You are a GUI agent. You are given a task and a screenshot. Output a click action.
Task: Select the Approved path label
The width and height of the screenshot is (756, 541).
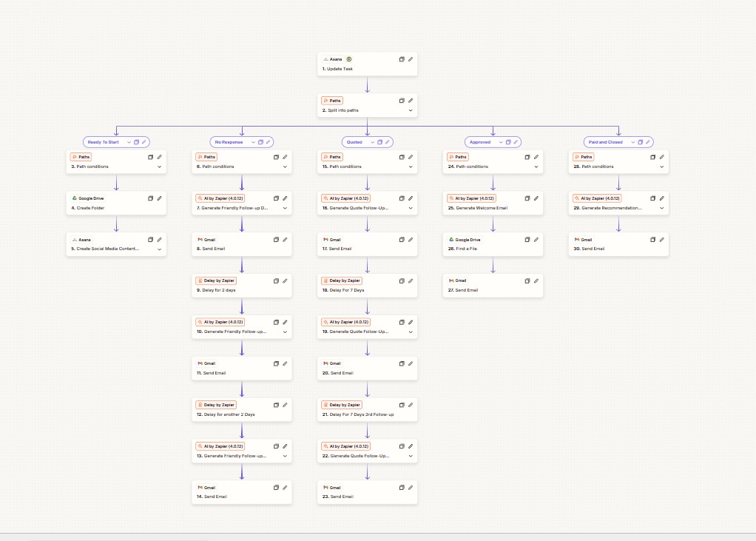click(480, 142)
